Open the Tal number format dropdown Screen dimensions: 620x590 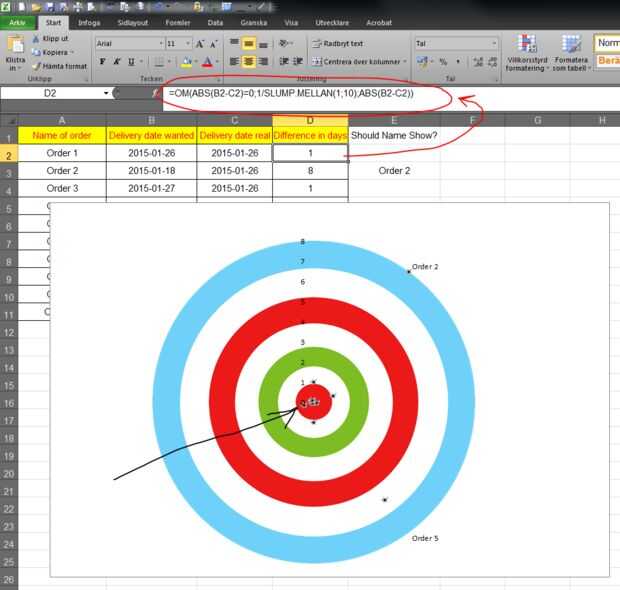[494, 43]
